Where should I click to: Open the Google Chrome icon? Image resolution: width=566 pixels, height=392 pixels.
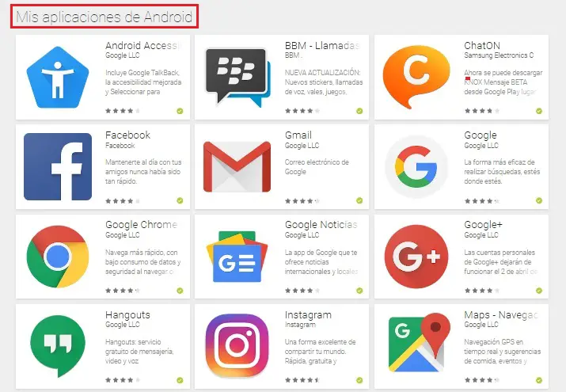(x=58, y=257)
